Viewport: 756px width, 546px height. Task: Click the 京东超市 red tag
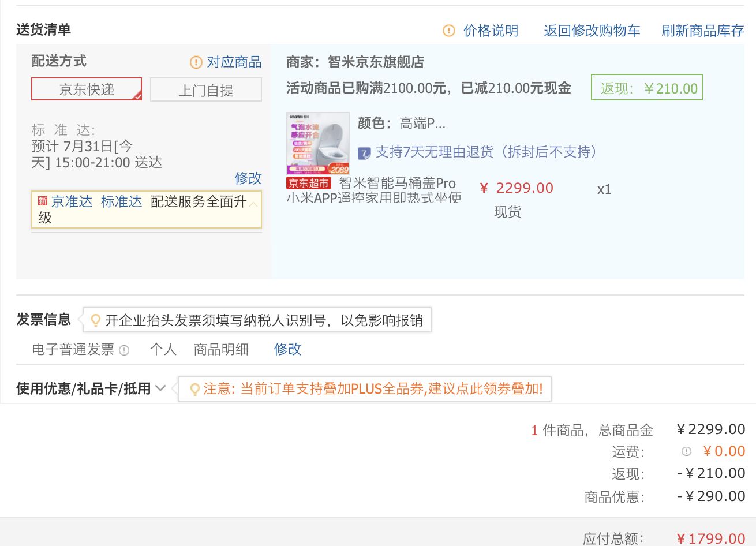[308, 183]
